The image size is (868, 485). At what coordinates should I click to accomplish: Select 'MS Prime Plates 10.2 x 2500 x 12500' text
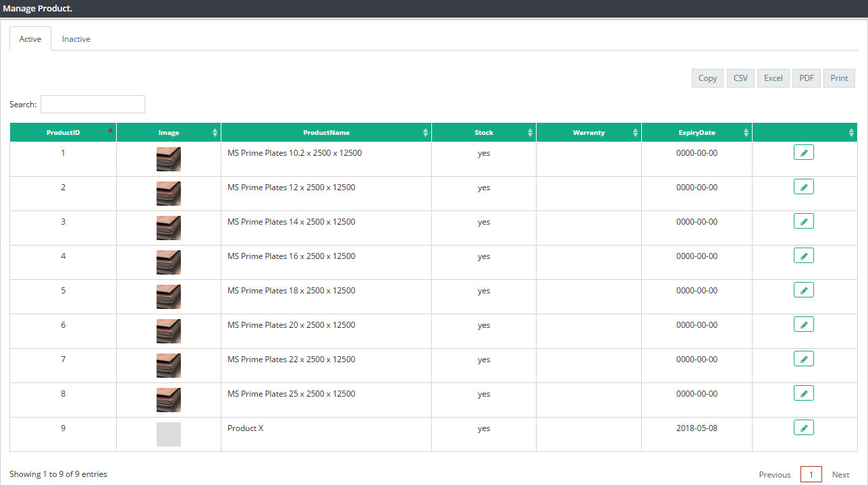(x=294, y=153)
